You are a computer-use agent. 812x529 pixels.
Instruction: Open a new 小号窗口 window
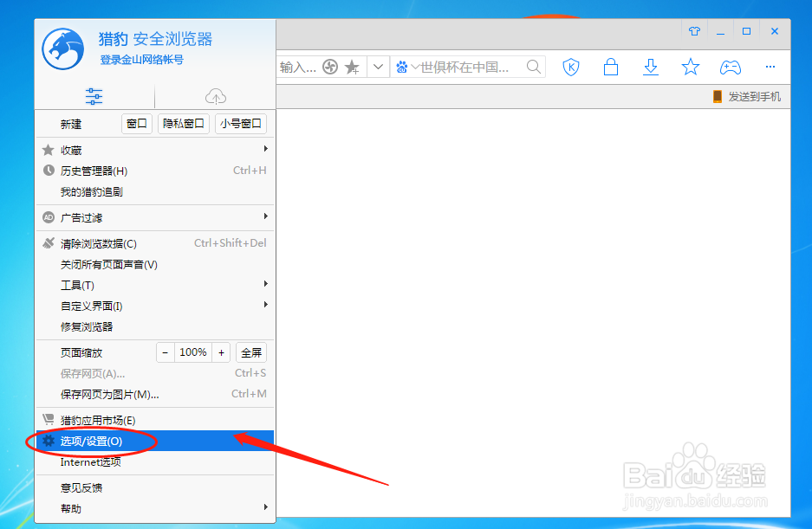click(240, 124)
